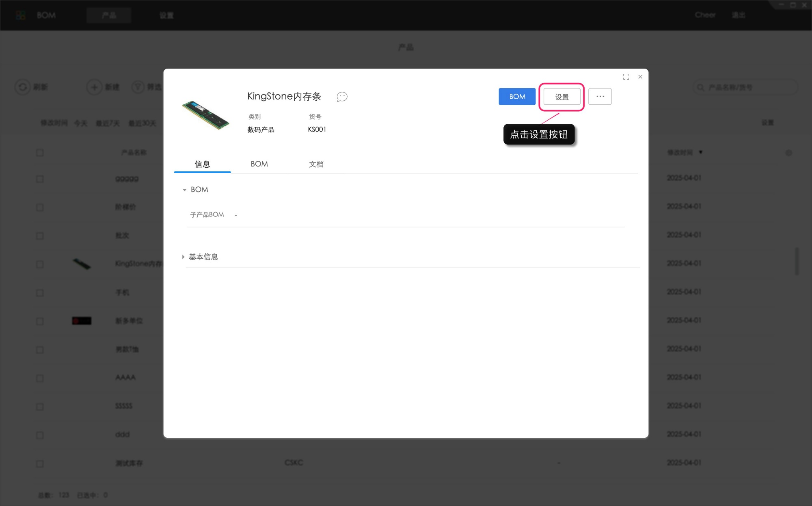Open the filter funnel (筛选) icon

point(138,87)
